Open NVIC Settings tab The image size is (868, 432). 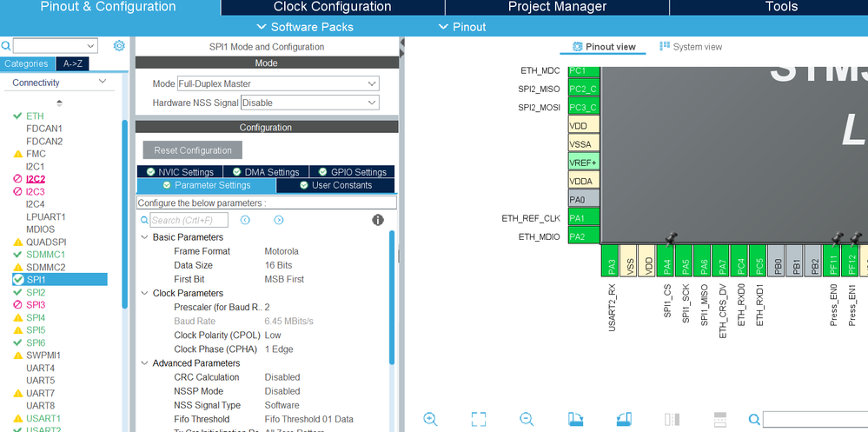point(180,172)
